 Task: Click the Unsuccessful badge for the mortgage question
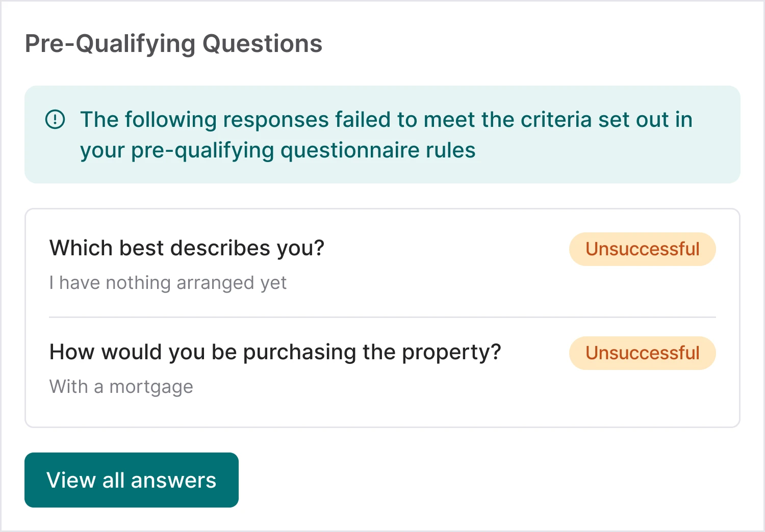point(642,353)
